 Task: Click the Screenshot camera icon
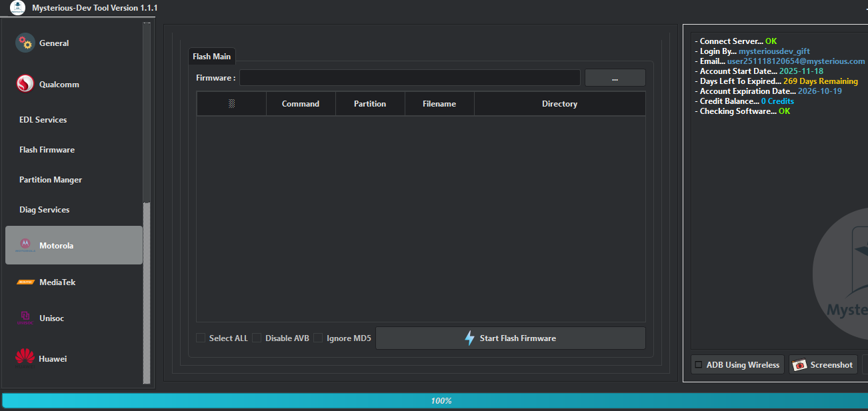[799, 364]
